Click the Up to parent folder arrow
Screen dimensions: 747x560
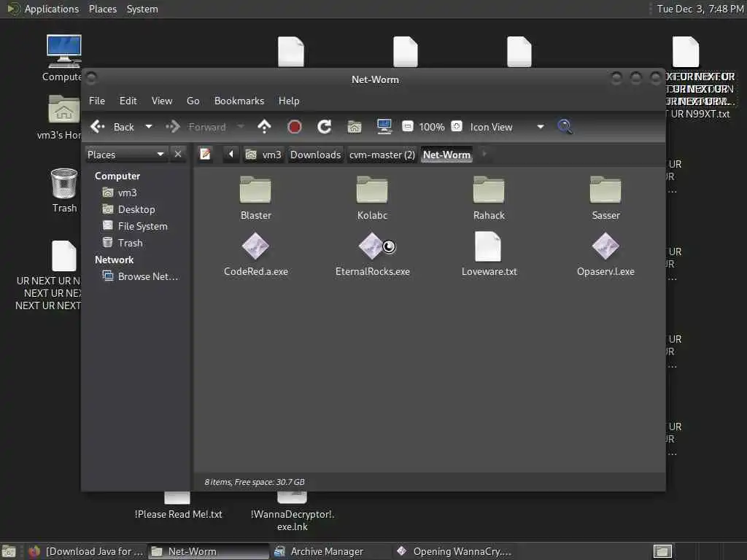click(x=264, y=127)
